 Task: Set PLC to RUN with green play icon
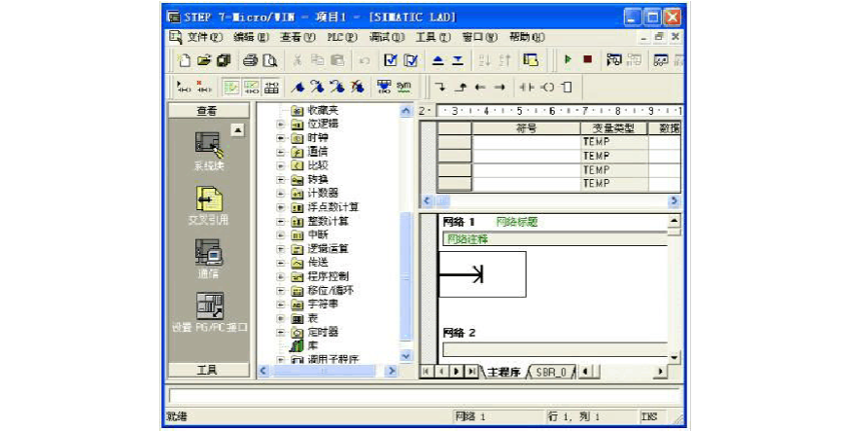568,59
